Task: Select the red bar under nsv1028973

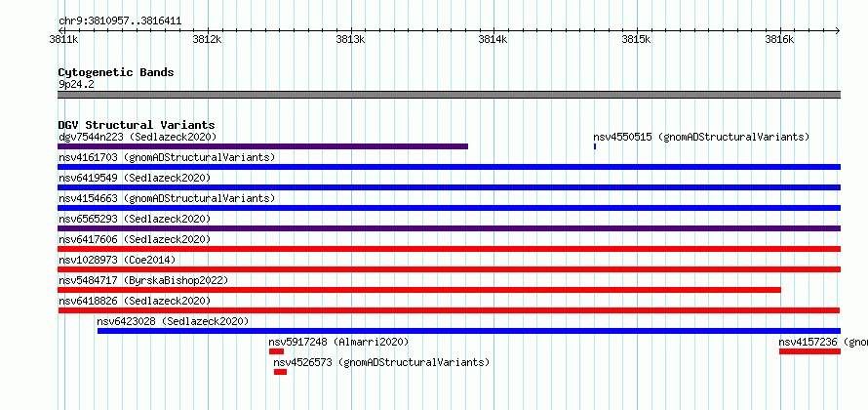Action: [449, 269]
